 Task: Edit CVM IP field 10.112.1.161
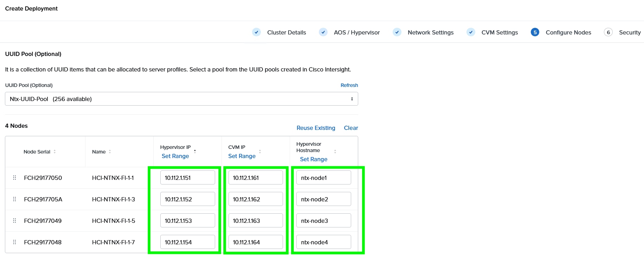[x=256, y=178]
